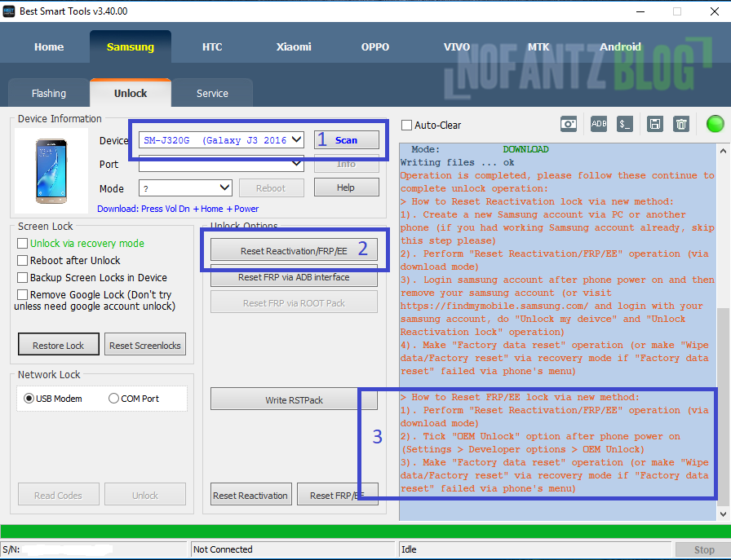Click the 'Not Connected' status field

coord(293,549)
